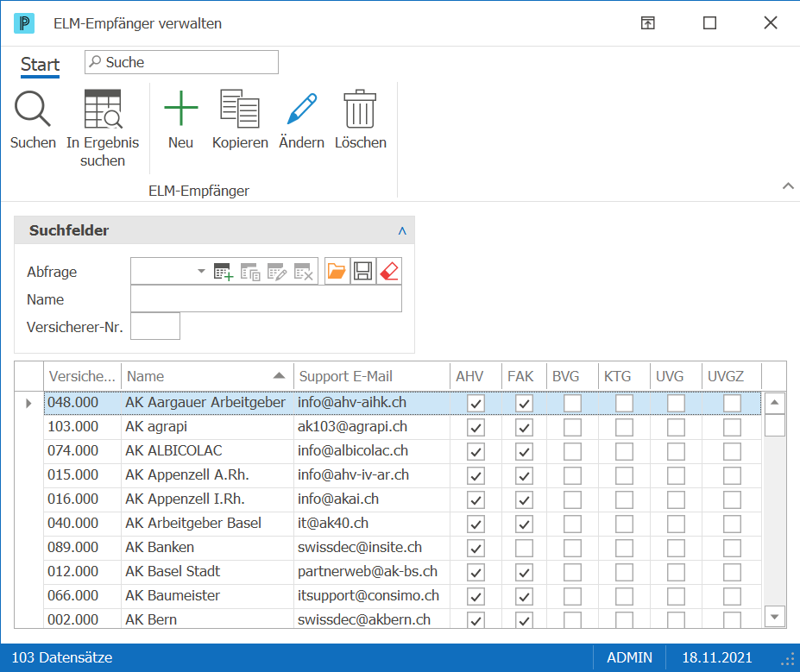The image size is (800, 672).
Task: Click the app logo icon in title bar
Action: point(24,23)
